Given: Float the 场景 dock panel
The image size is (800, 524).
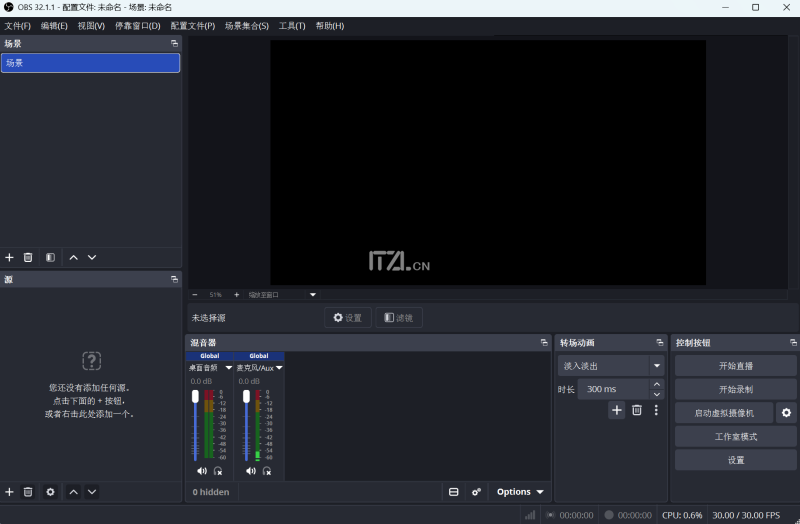Looking at the screenshot, I should click(174, 43).
